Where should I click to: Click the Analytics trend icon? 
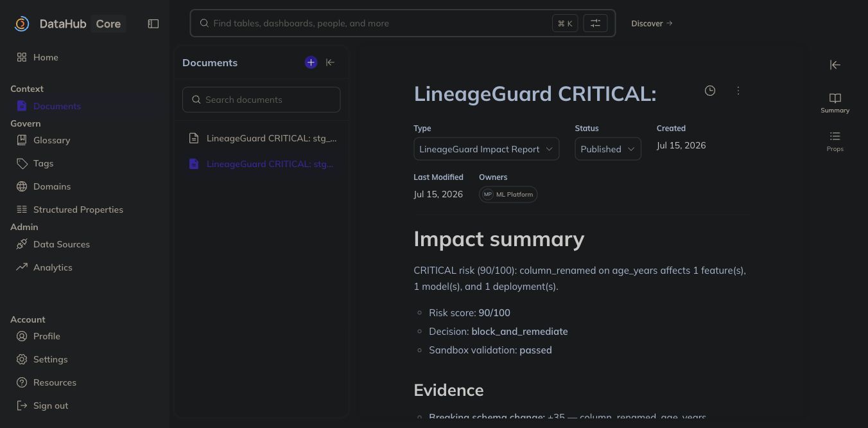(22, 267)
